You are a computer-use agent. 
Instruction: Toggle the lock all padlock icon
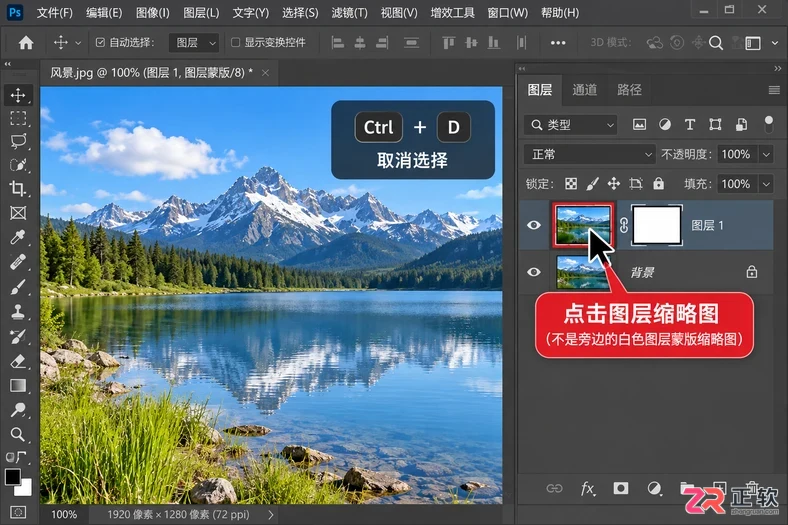point(658,184)
